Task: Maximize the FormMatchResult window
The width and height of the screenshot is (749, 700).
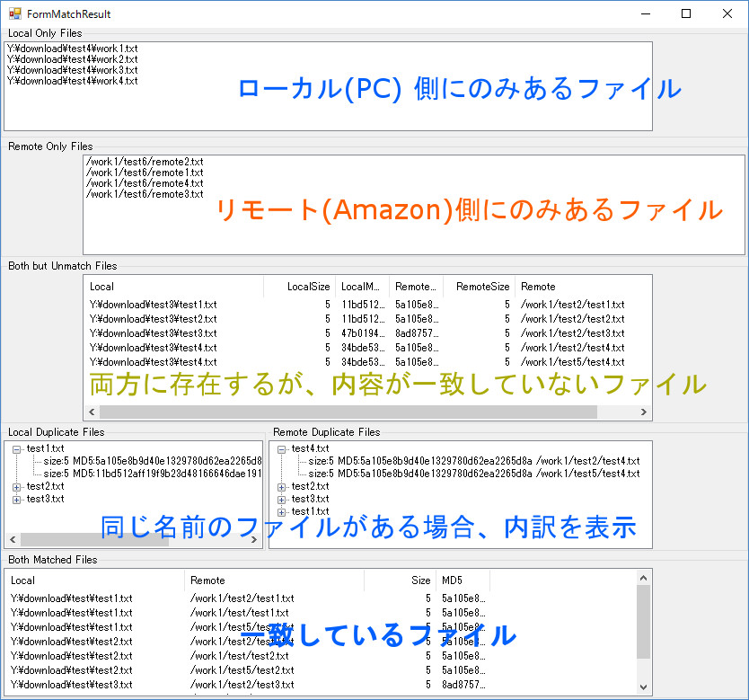Action: 686,14
